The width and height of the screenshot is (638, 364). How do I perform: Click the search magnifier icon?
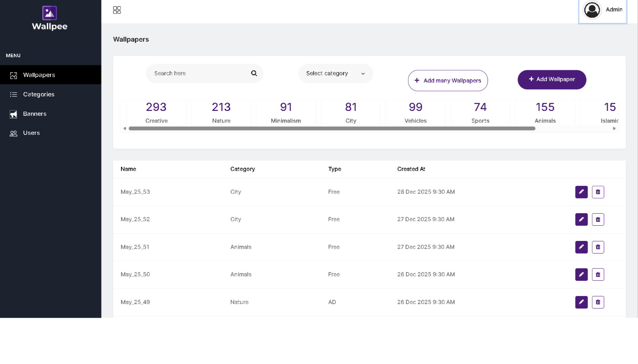254,73
